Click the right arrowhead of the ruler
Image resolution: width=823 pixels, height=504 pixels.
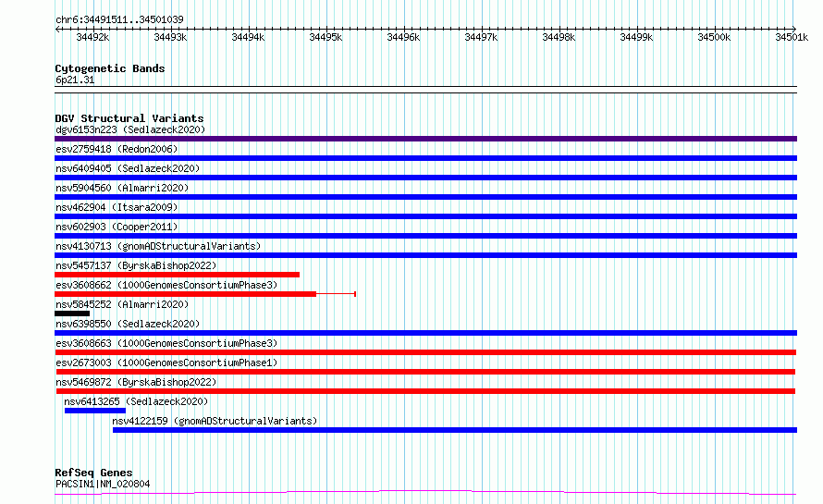tap(794, 29)
